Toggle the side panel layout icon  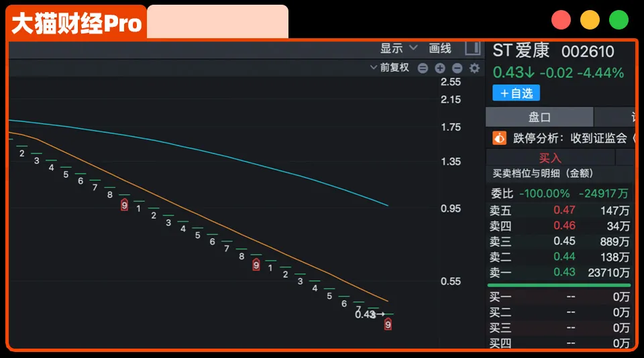pos(473,48)
